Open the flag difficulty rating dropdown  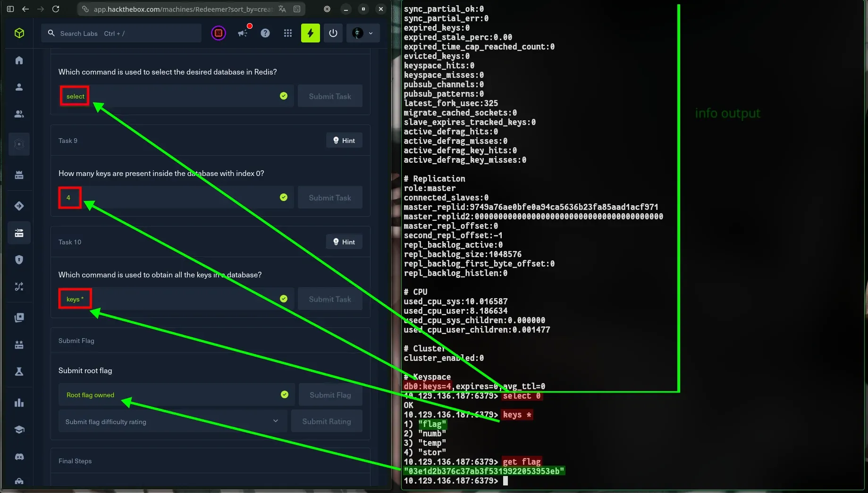click(173, 421)
